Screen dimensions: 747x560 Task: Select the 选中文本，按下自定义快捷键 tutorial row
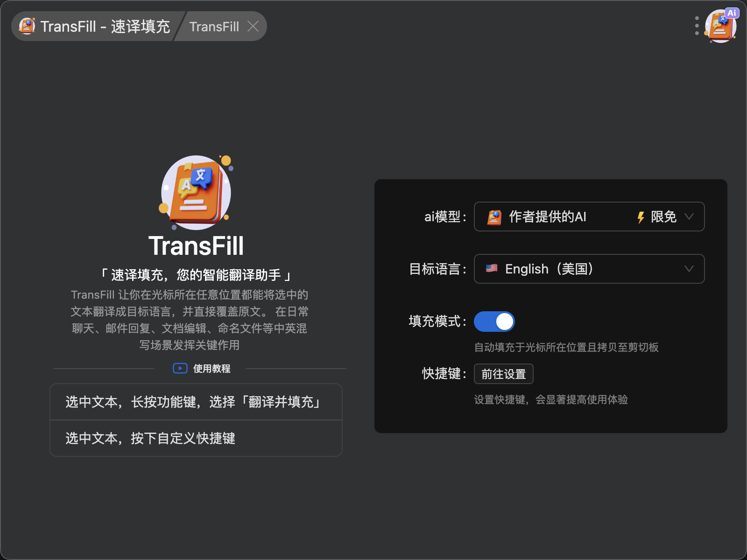click(196, 438)
